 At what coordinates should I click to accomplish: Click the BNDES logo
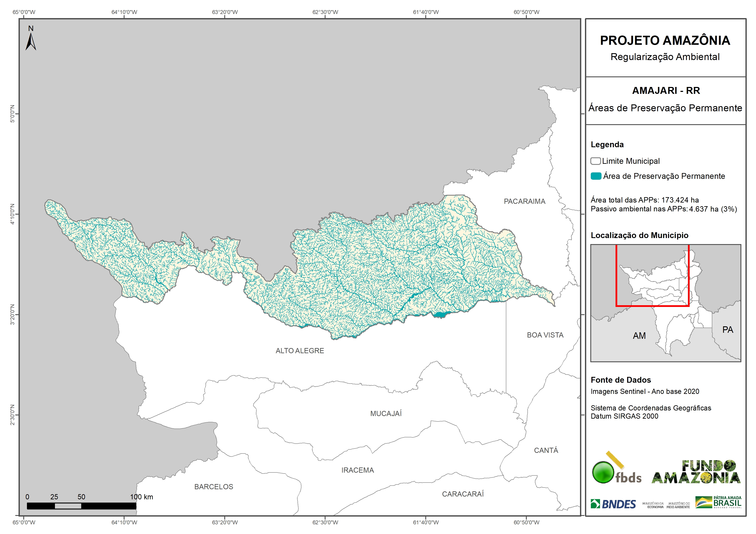613,504
